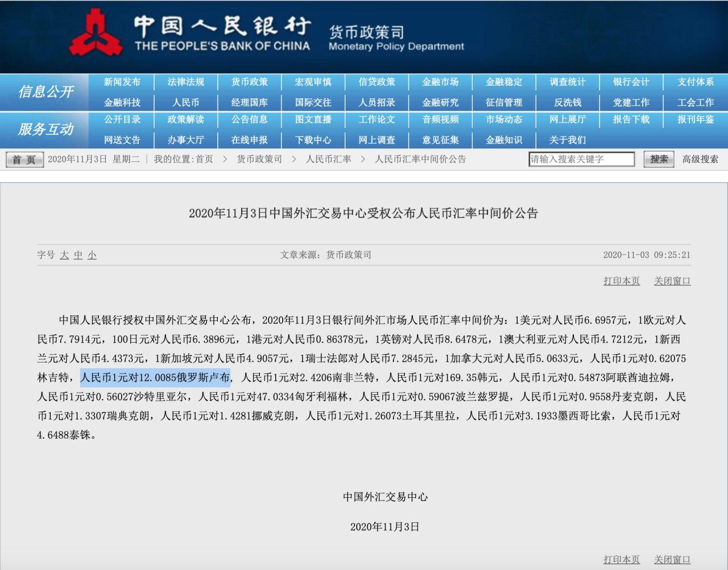
Task: Open the 新闻发布 menu item
Action: pos(122,82)
